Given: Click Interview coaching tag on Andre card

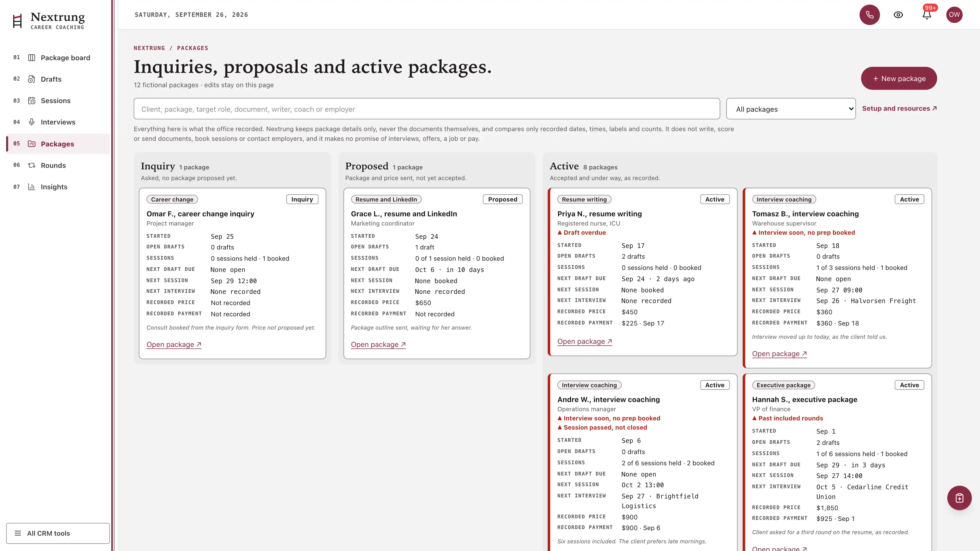Looking at the screenshot, I should (x=589, y=385).
